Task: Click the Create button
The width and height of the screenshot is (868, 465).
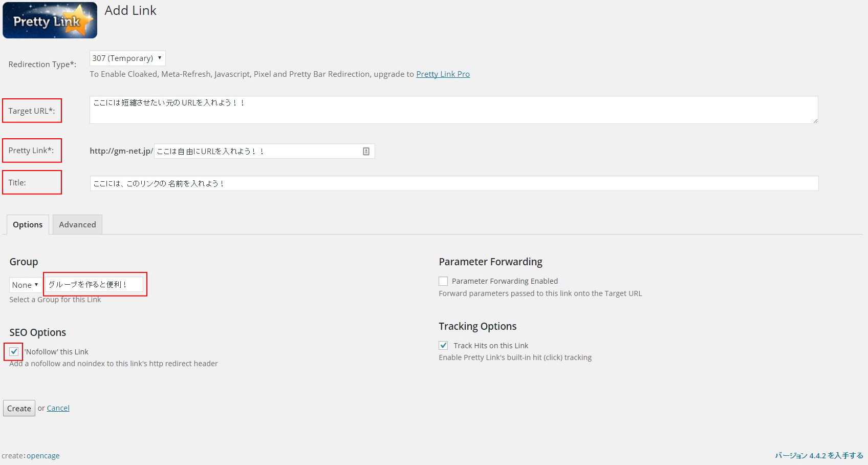Action: (x=19, y=408)
